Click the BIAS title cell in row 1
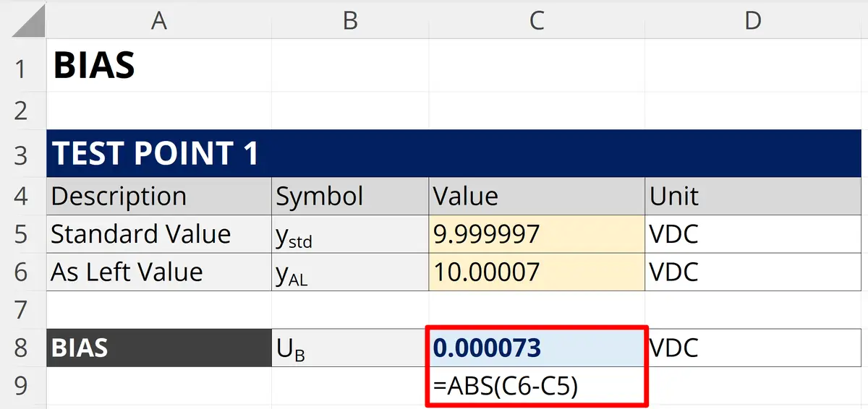The width and height of the screenshot is (868, 409). coord(159,66)
